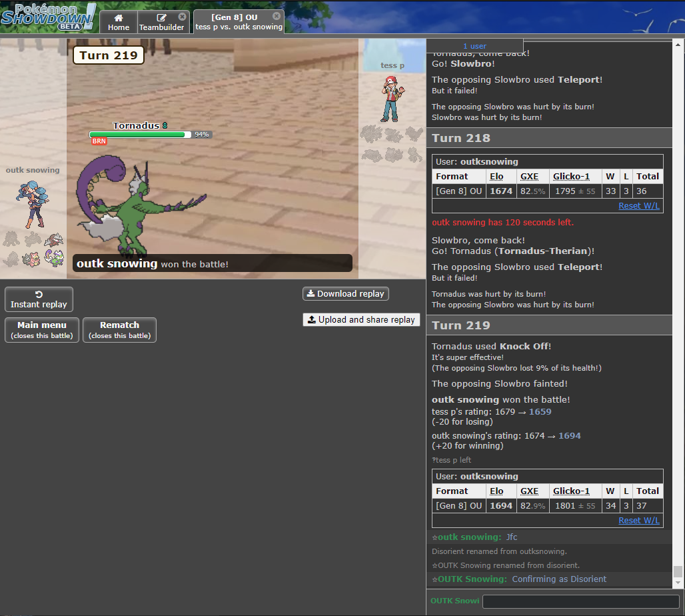This screenshot has height=616, width=685.
Task: Click 'The opposing Slowbro fainted!' log line
Action: pos(499,384)
